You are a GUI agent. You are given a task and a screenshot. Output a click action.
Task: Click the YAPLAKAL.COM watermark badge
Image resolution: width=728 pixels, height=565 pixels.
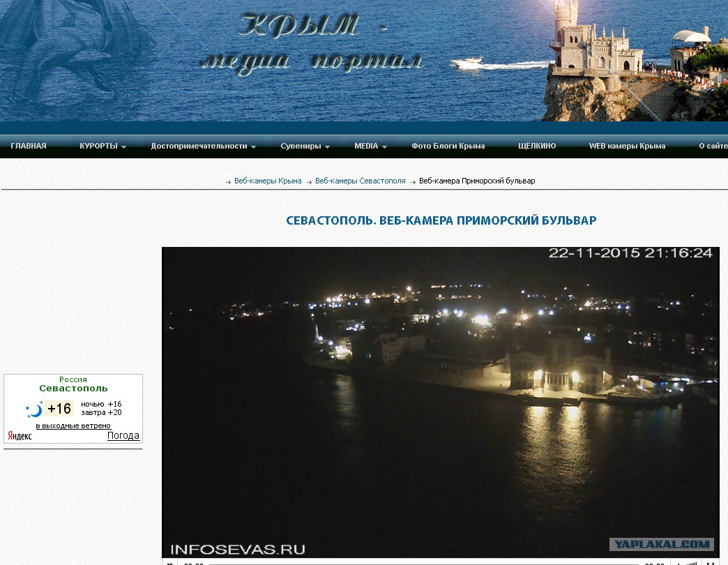[x=661, y=544]
